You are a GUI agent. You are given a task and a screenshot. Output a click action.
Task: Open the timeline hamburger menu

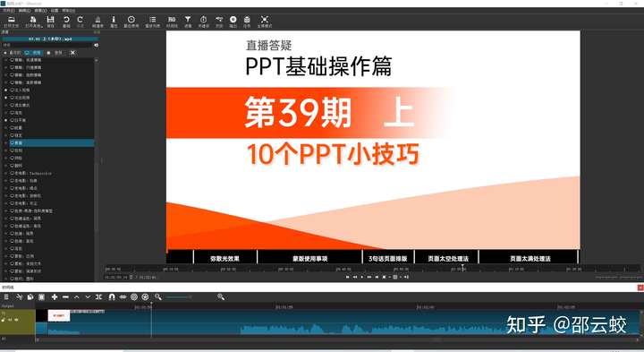tap(6, 296)
